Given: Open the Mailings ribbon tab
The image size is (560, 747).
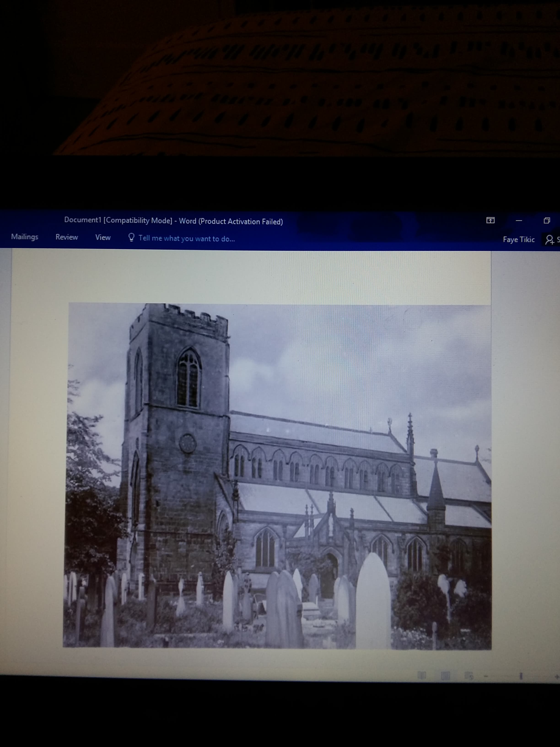Looking at the screenshot, I should [24, 237].
